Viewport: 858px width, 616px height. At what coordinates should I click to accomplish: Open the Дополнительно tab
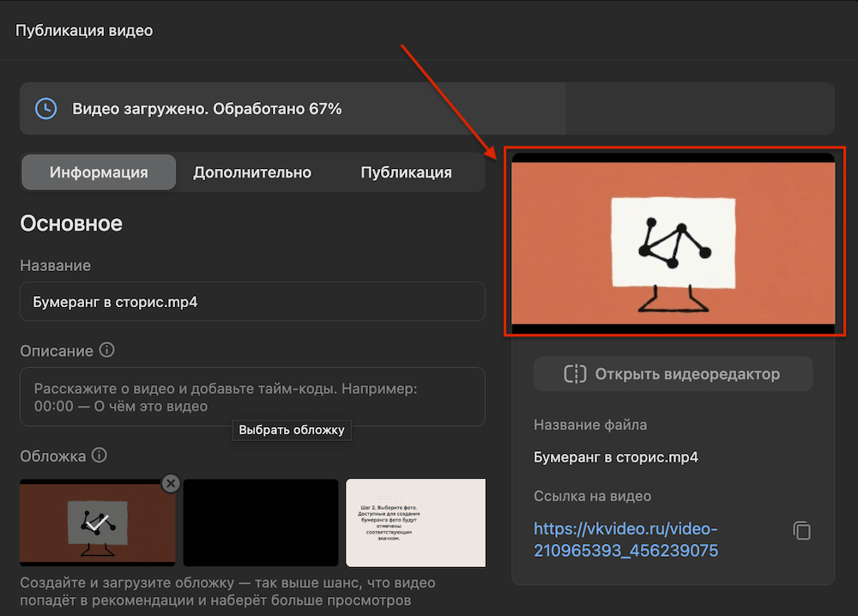[x=252, y=172]
